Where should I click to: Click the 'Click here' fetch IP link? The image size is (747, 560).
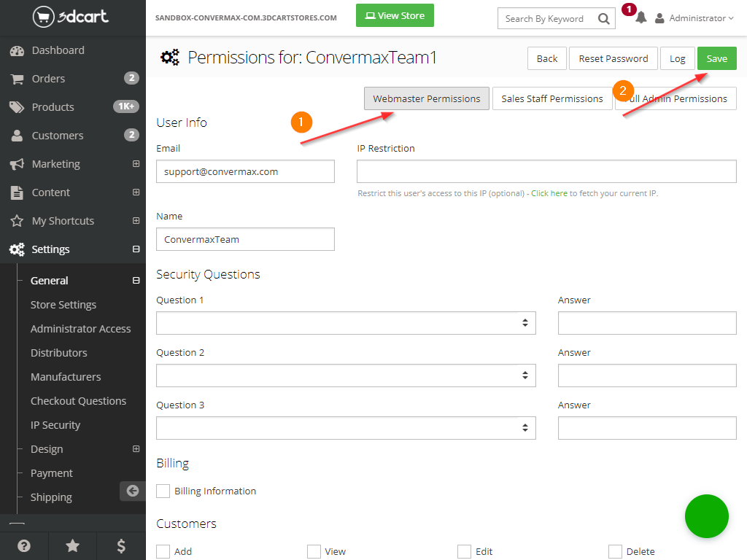point(549,193)
